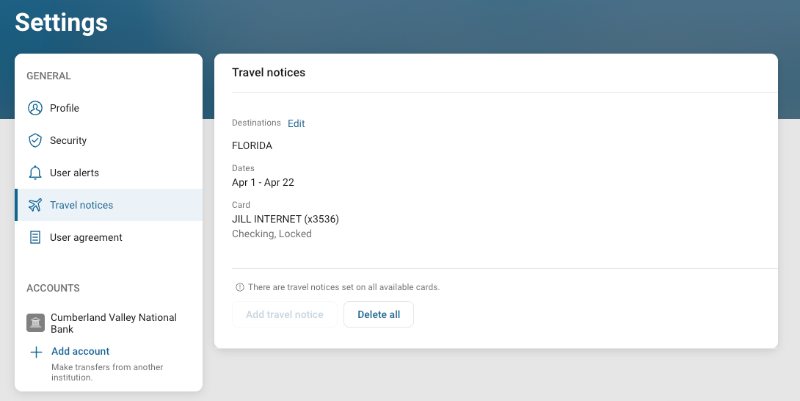800x401 pixels.
Task: Go to Security settings
Action: pyautogui.click(x=68, y=140)
